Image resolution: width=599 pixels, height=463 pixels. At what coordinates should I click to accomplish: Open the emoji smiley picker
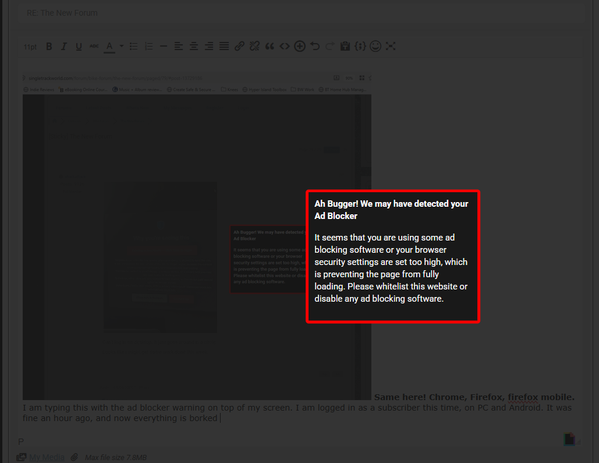pyautogui.click(x=376, y=46)
